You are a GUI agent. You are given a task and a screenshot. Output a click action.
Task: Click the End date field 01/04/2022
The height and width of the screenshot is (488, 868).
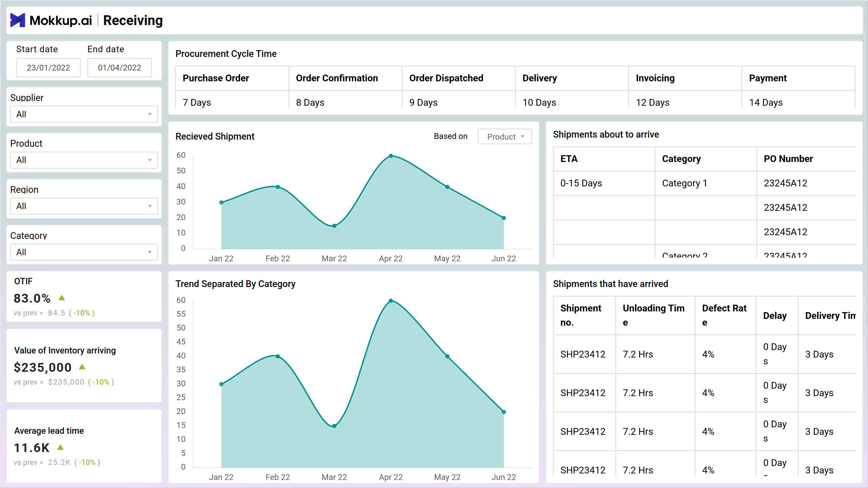[x=120, y=68]
